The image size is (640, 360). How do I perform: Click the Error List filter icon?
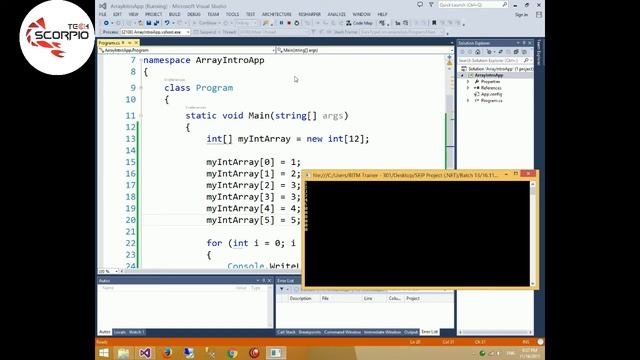[282, 289]
